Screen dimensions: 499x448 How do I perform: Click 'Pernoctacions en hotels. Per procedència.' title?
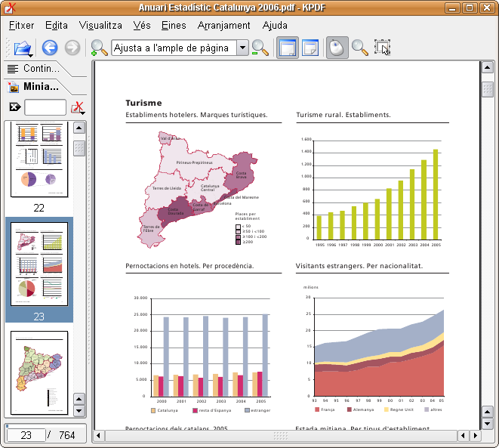189,266
